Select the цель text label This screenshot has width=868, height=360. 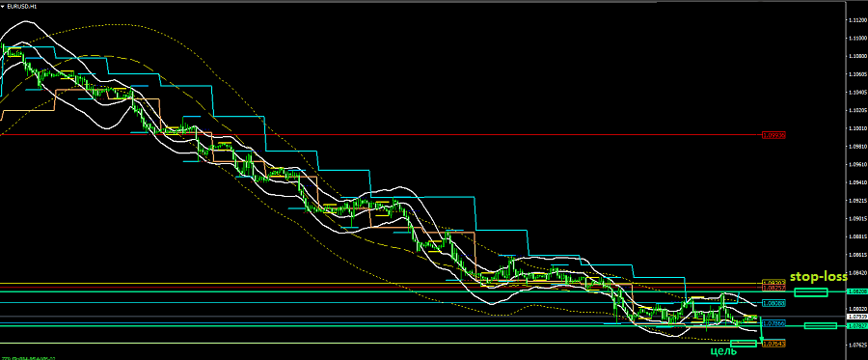(x=723, y=351)
